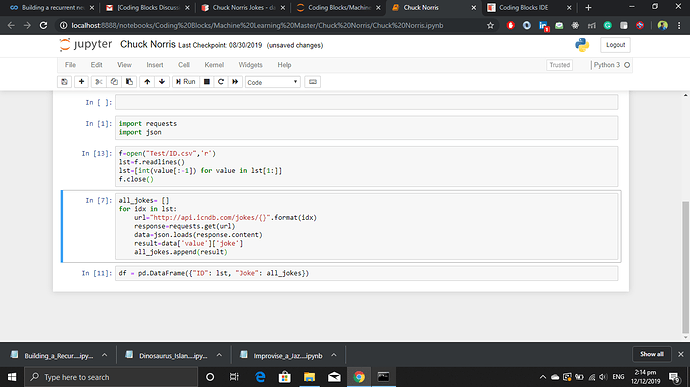Insert cell below with plus icon
This screenshot has height=387, width=690.
pos(81,82)
